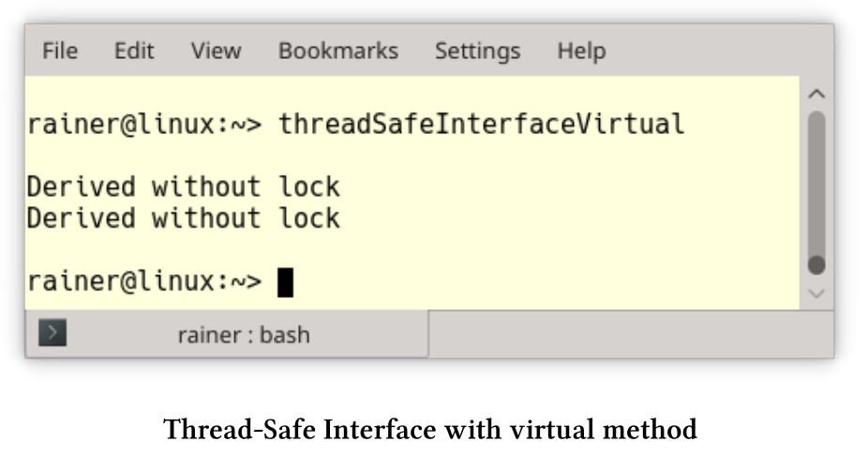Image resolution: width=868 pixels, height=456 pixels.
Task: Click second 'Derived without lock' output line
Action: click(x=183, y=218)
